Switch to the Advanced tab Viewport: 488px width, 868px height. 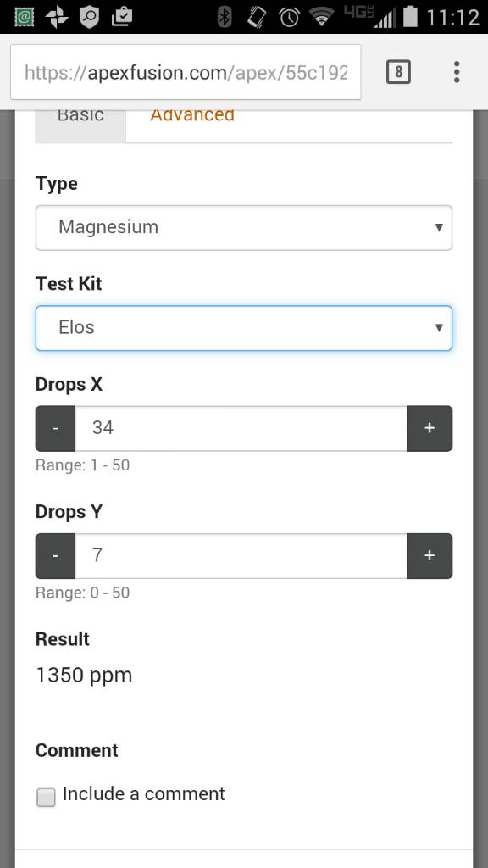192,116
